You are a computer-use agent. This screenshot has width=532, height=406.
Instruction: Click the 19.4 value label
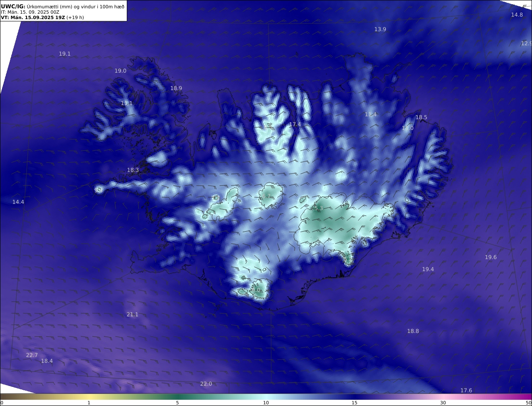428,269
